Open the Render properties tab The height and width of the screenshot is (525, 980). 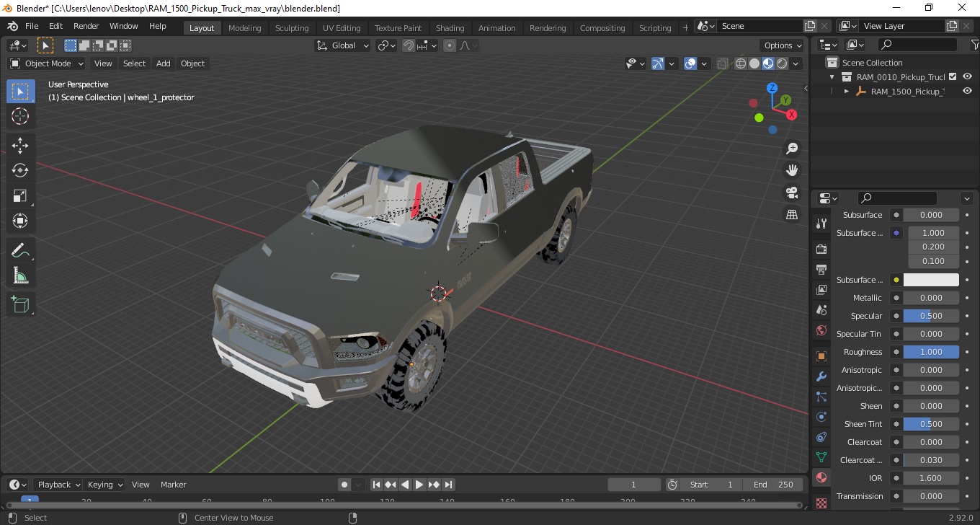pos(821,249)
